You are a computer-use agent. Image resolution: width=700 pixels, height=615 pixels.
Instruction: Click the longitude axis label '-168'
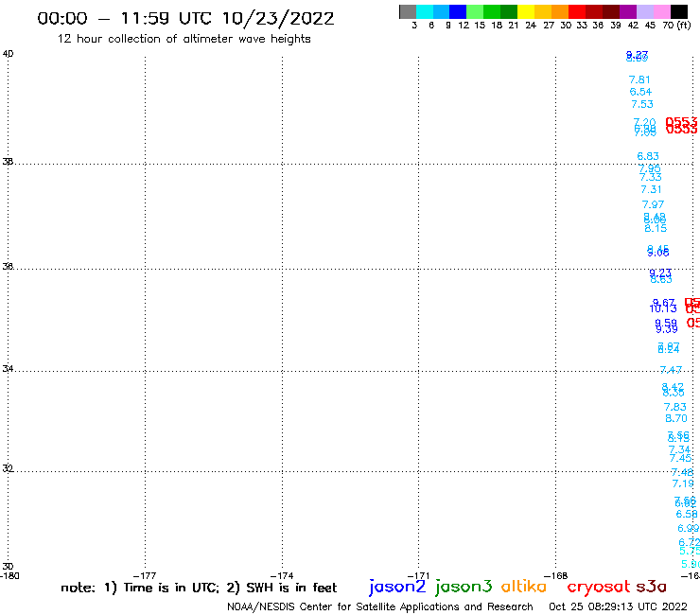click(x=556, y=575)
